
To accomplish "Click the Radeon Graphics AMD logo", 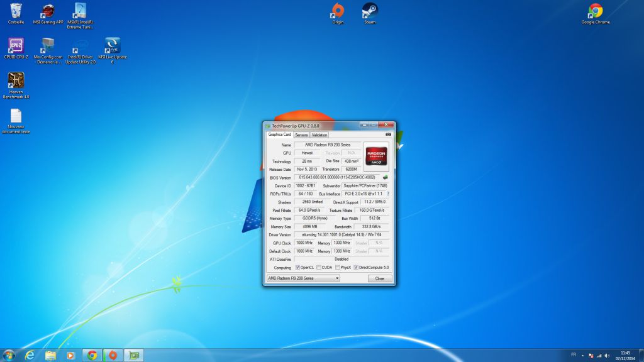I will click(x=376, y=156).
